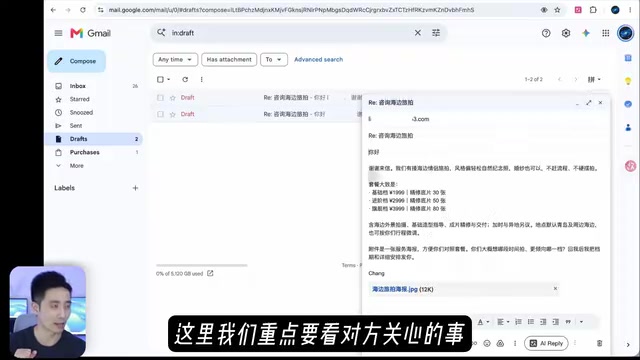640x360 pixels.
Task: Click the Compose button
Action: click(x=76, y=61)
